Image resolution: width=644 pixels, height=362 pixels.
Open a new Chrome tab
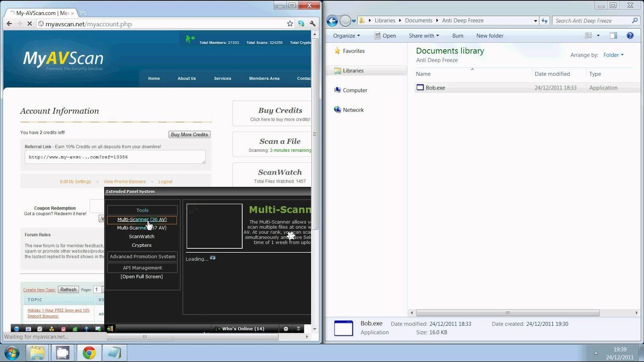(x=83, y=13)
